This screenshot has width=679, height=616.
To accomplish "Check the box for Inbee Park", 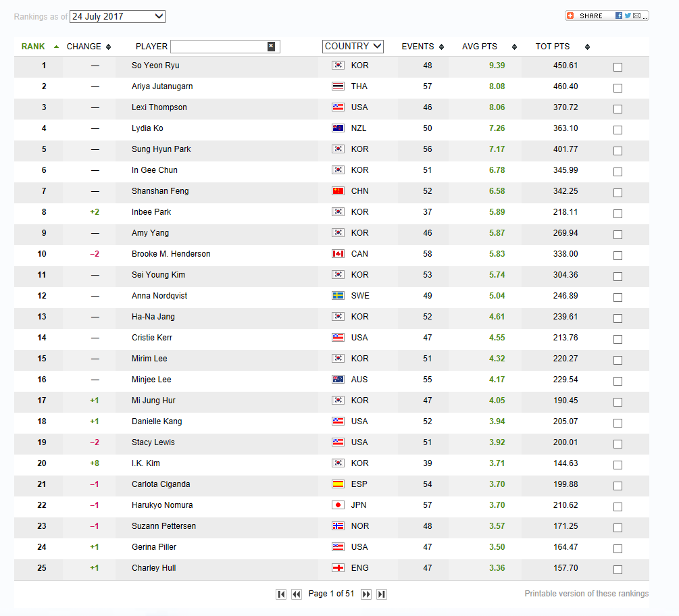I will point(618,213).
